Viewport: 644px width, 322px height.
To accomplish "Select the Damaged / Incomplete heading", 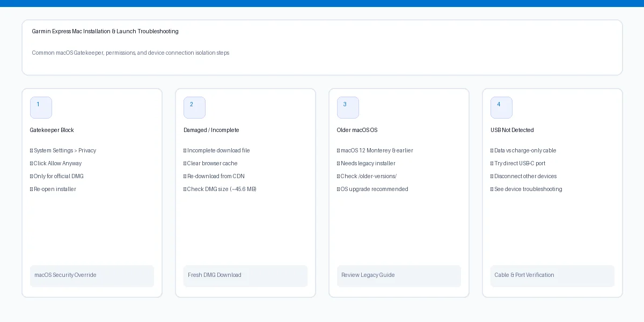I will [x=211, y=130].
